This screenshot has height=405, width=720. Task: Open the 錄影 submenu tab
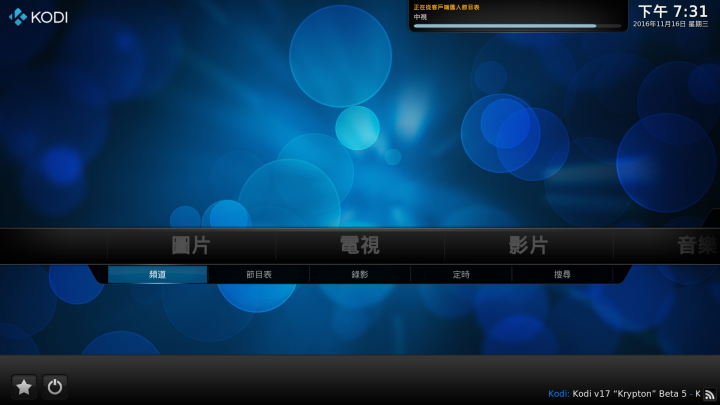[360, 275]
